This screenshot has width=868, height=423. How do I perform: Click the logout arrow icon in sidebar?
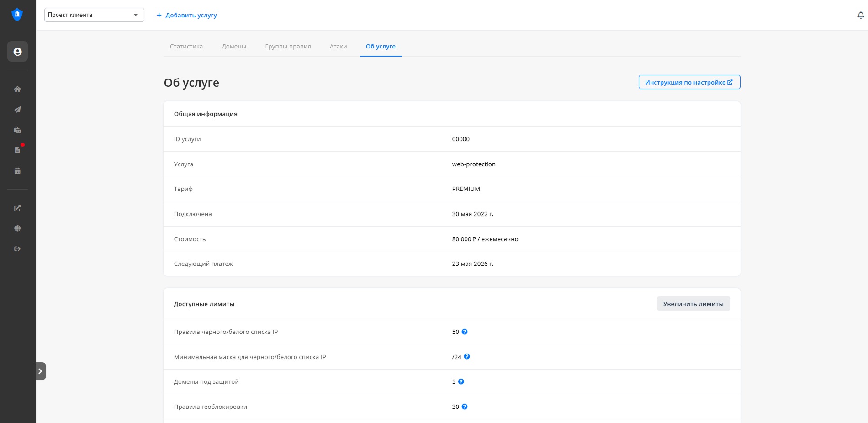(x=17, y=249)
